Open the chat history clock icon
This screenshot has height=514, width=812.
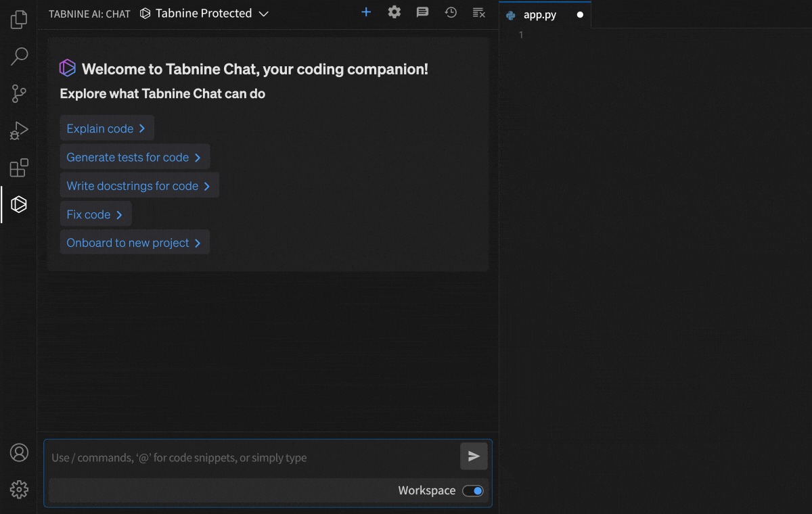pyautogui.click(x=451, y=12)
